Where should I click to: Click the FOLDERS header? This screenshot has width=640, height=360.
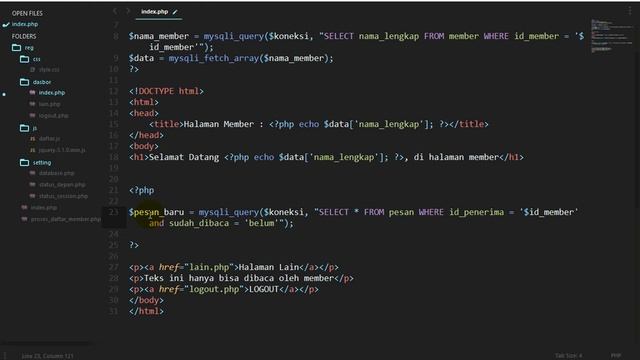pos(24,36)
